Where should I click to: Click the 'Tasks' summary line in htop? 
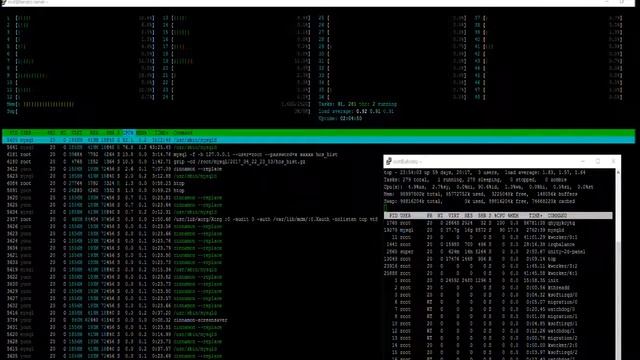[358, 104]
